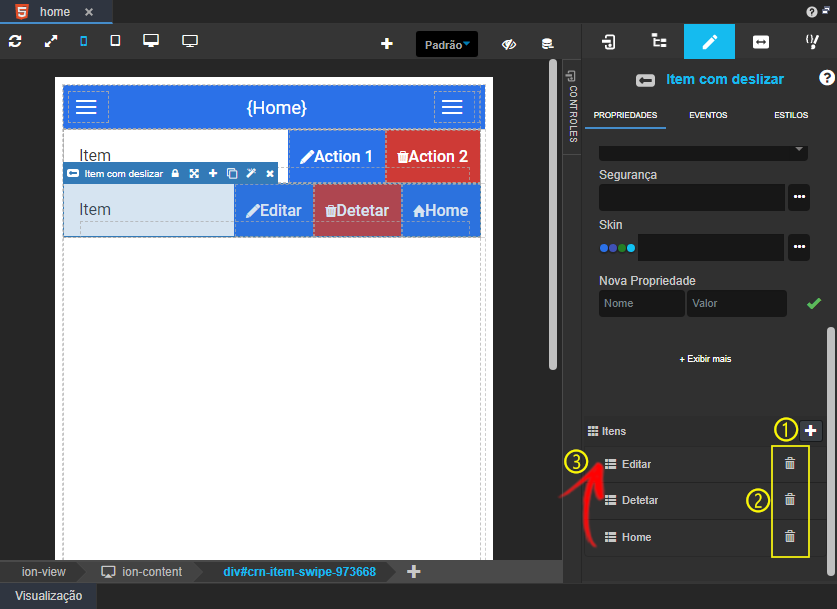This screenshot has width=837, height=609.
Task: Select the home editor tab
Action: pyautogui.click(x=54, y=12)
